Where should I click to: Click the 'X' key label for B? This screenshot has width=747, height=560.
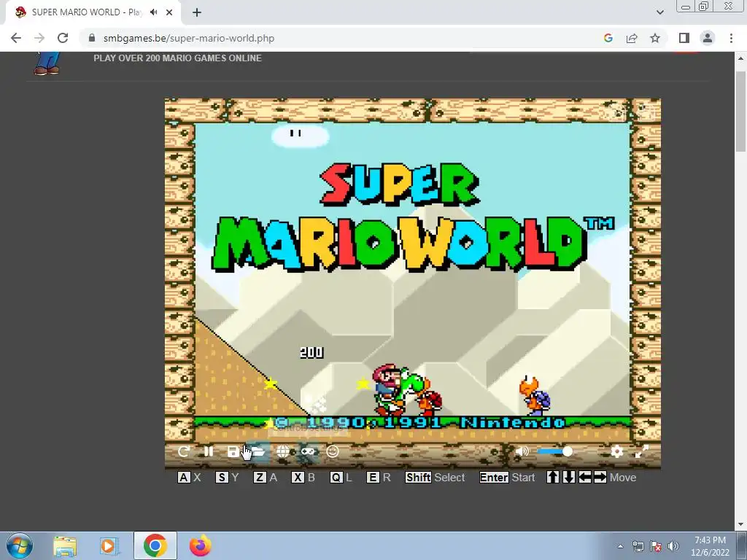(298, 477)
